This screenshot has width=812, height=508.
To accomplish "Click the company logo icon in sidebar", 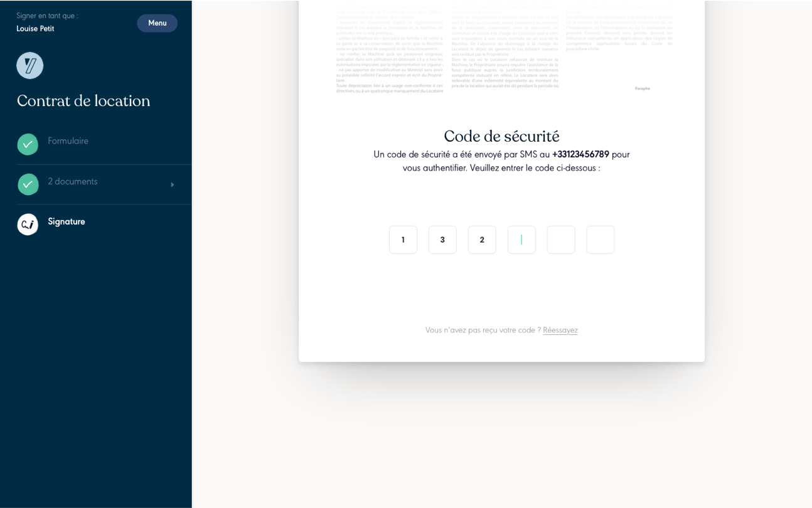I will [29, 65].
